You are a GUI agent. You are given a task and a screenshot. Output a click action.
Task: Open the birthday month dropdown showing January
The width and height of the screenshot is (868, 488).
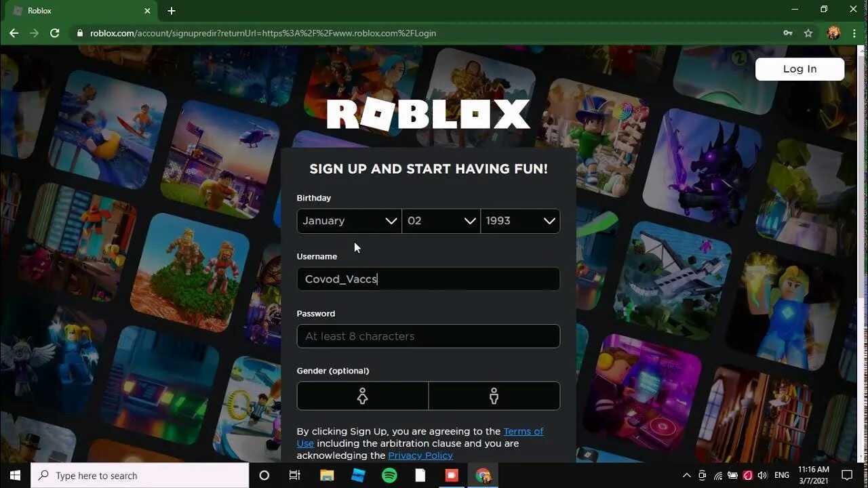click(x=349, y=221)
